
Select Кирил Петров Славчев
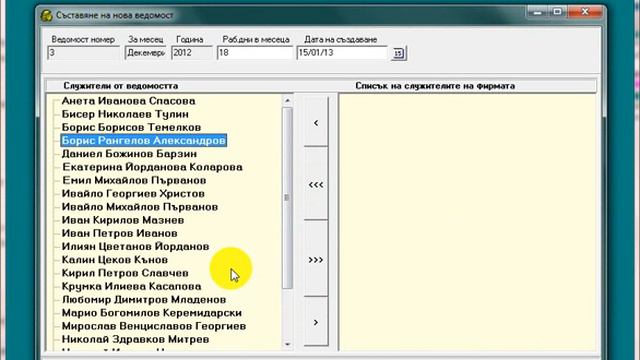(x=125, y=273)
